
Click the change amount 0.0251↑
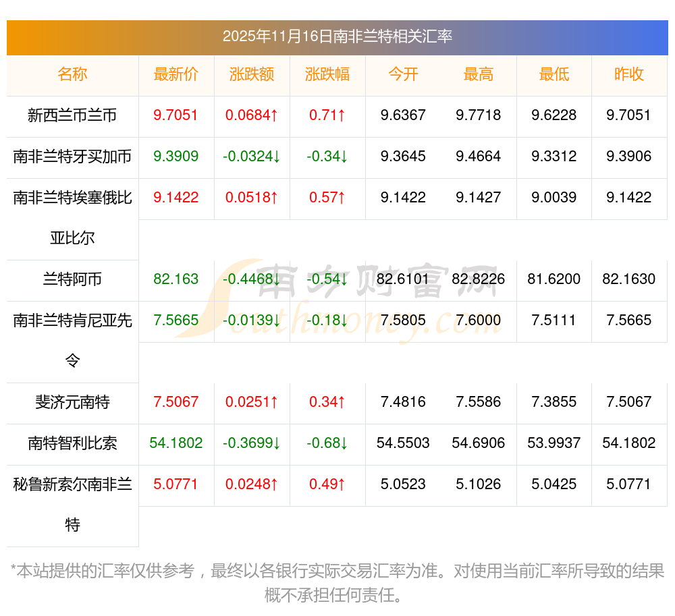(x=251, y=401)
